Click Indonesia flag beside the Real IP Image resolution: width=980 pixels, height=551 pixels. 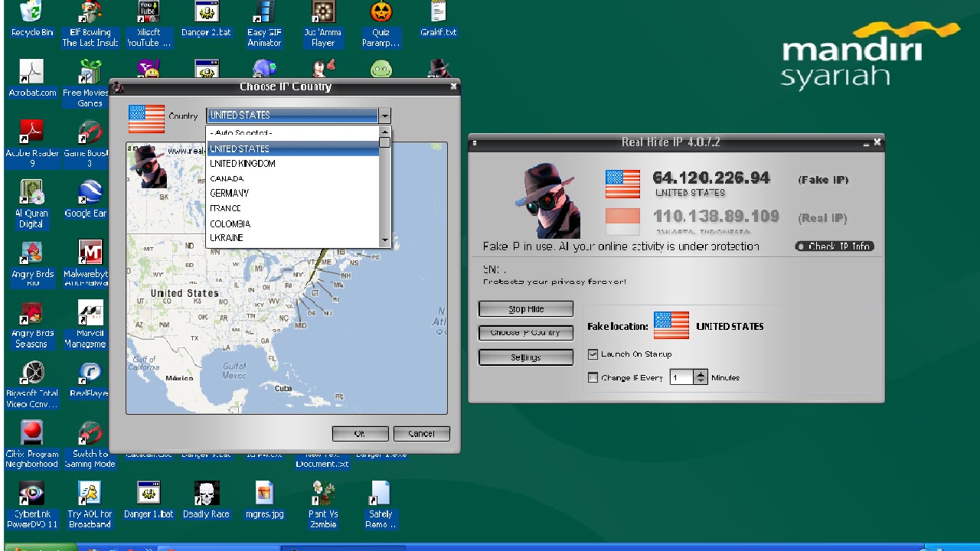coord(622,221)
